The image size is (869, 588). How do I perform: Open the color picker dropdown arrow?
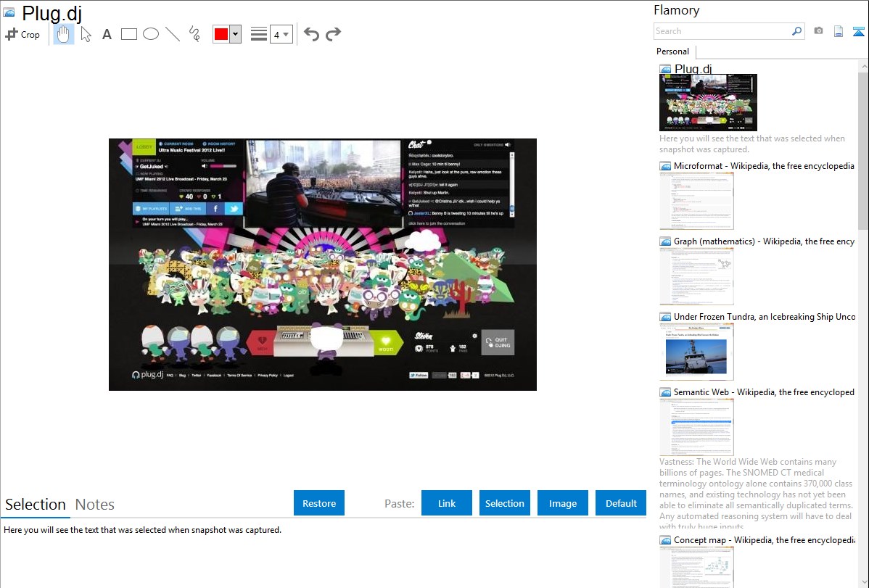coord(235,34)
